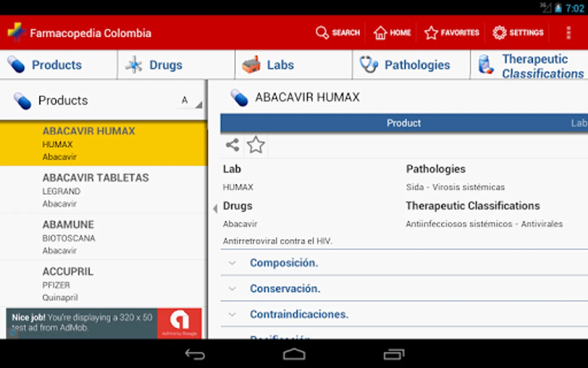
Task: Open the letter A filter dropdown
Action: [x=190, y=100]
